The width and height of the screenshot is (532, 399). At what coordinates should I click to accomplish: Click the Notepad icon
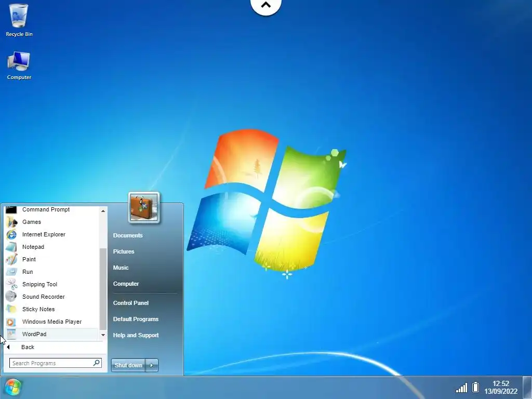11,247
